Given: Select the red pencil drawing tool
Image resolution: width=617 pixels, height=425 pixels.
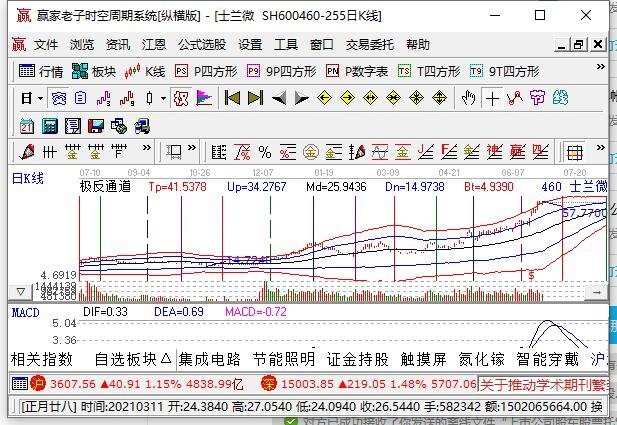Looking at the screenshot, I should (x=26, y=152).
